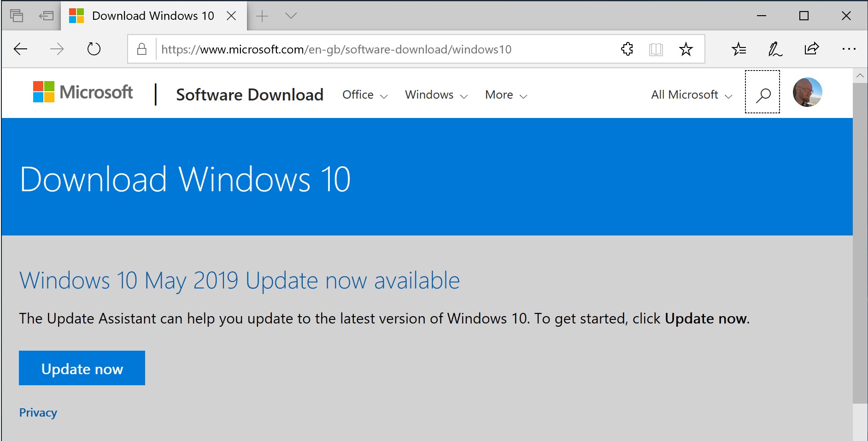Image resolution: width=868 pixels, height=441 pixels.
Task: Open the extensions puzzle icon in address bar
Action: [x=627, y=49]
